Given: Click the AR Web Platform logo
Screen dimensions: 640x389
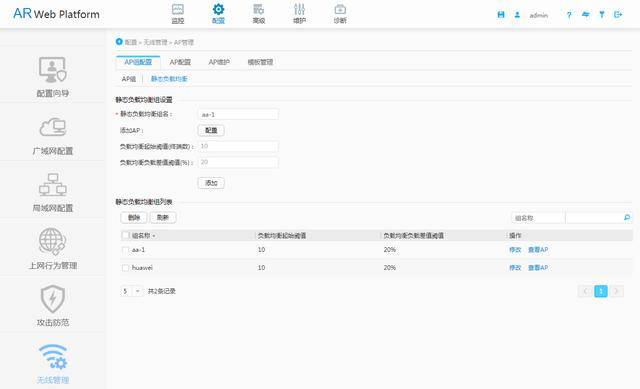Looking at the screenshot, I should coord(56,13).
